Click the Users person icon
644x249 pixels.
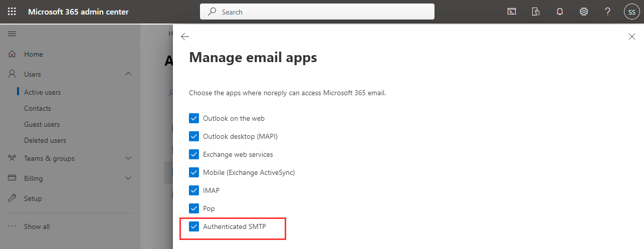click(13, 74)
